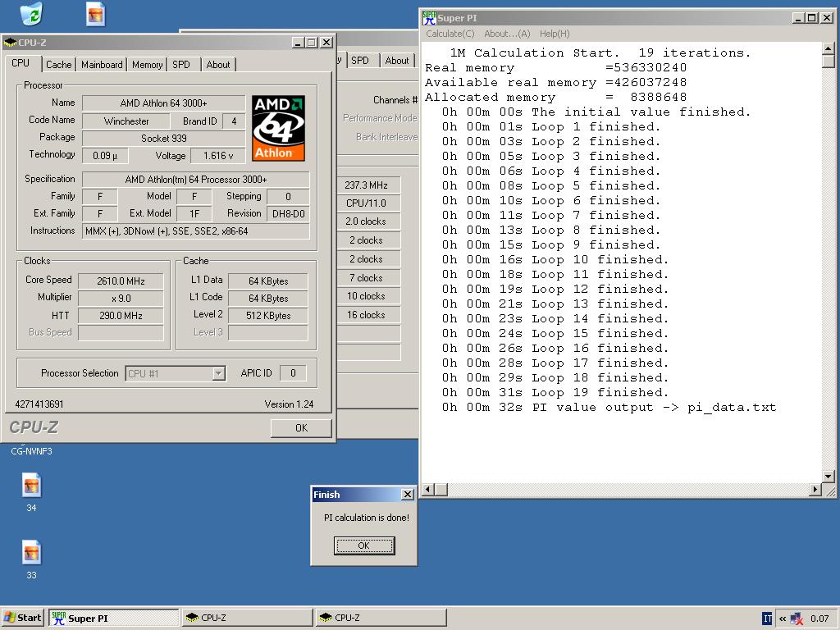The height and width of the screenshot is (630, 840).
Task: Expand hidden tray icons with double-chevron
Action: [782, 619]
